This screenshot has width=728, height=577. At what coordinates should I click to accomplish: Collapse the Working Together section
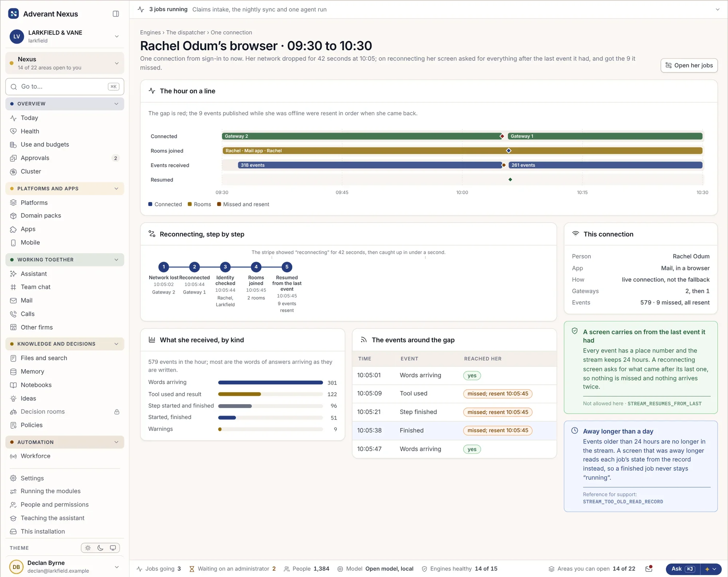click(x=65, y=260)
